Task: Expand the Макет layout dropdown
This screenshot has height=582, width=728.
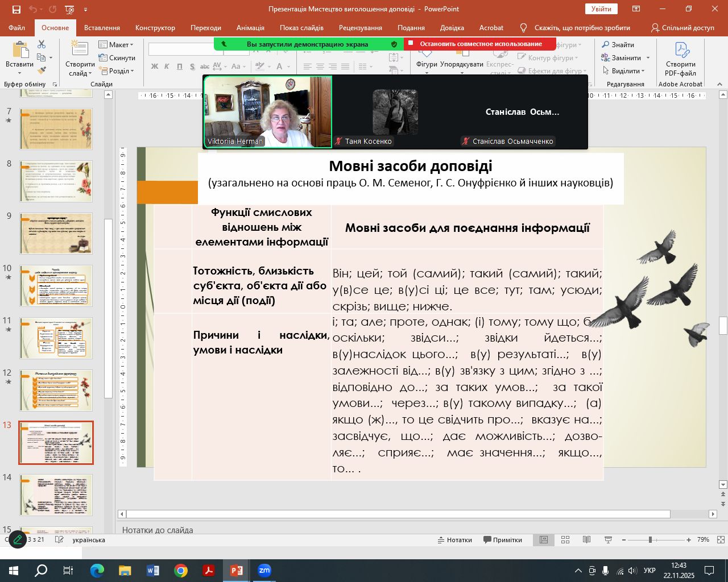Action: click(x=116, y=44)
